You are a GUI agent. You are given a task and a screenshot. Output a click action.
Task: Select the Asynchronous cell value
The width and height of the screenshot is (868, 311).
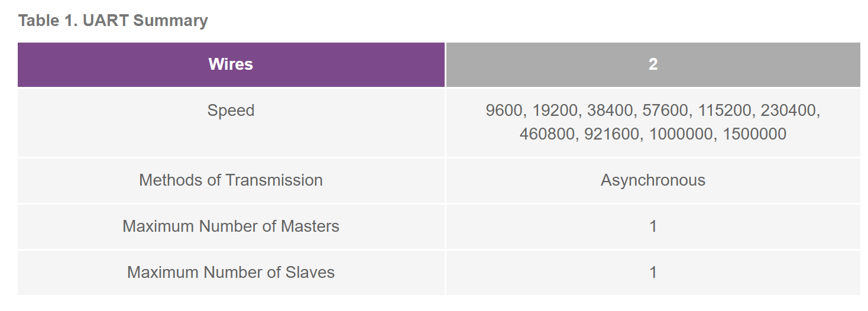click(653, 180)
